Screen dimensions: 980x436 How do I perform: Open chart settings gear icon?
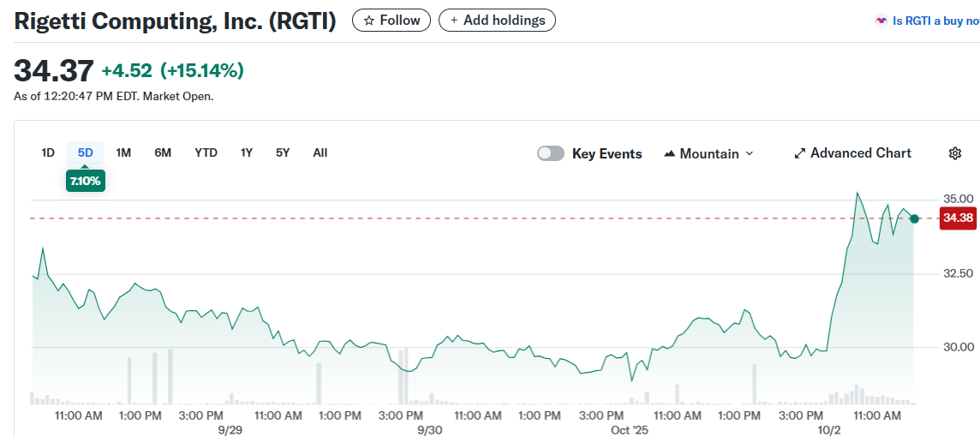pyautogui.click(x=955, y=153)
